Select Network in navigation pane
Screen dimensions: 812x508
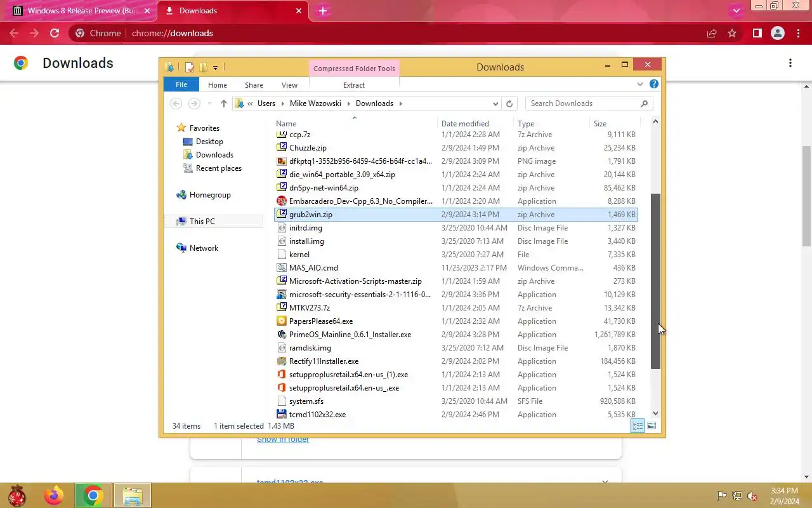point(204,248)
